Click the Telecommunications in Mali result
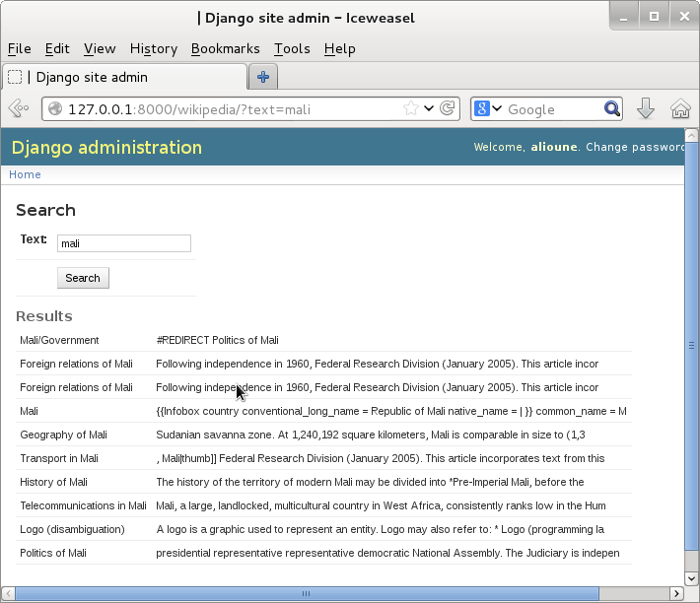 coord(83,505)
